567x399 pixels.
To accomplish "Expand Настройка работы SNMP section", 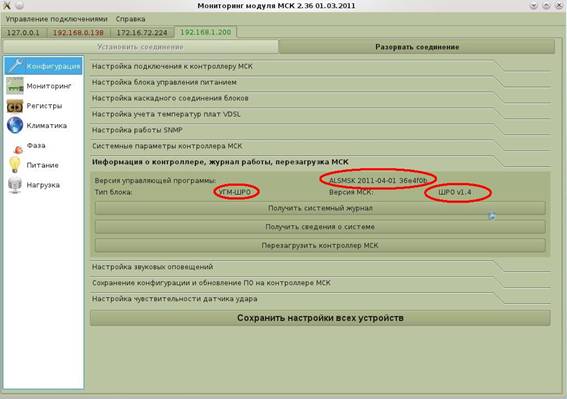I will 320,130.
